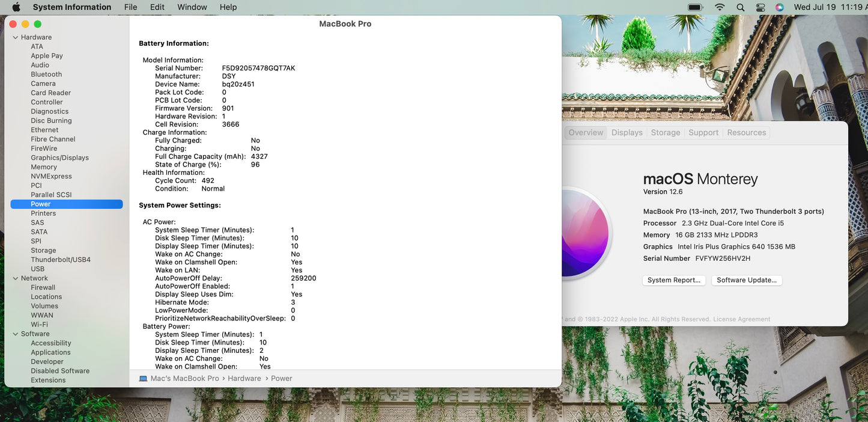Screen dimensions: 868x422
Task: Click the Wi-Fi status icon
Action: point(720,7)
